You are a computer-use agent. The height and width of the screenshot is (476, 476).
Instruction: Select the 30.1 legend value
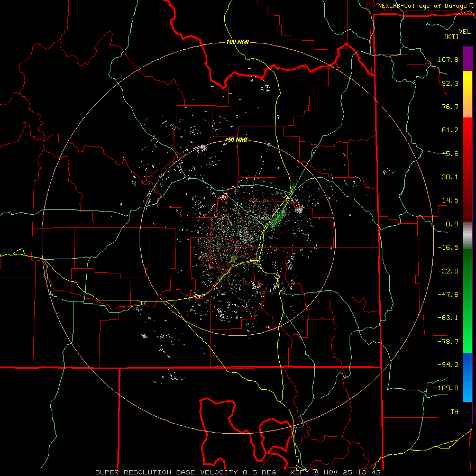click(450, 177)
